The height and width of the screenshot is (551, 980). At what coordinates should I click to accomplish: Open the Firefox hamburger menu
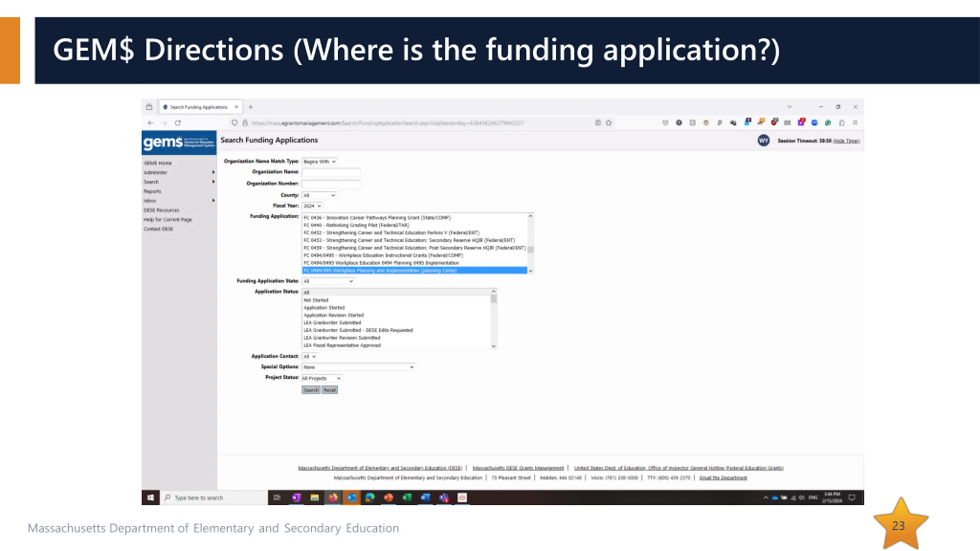pos(855,123)
